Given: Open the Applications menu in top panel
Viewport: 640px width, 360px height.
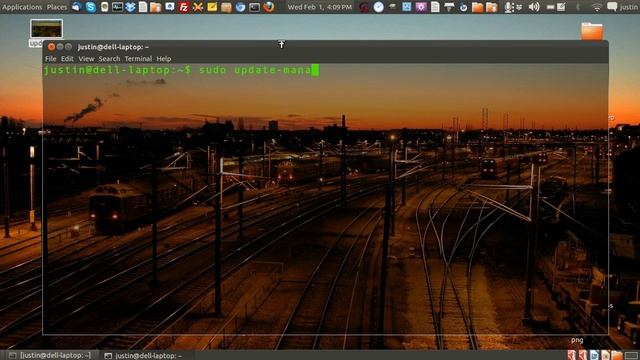Looking at the screenshot, I should [x=22, y=7].
